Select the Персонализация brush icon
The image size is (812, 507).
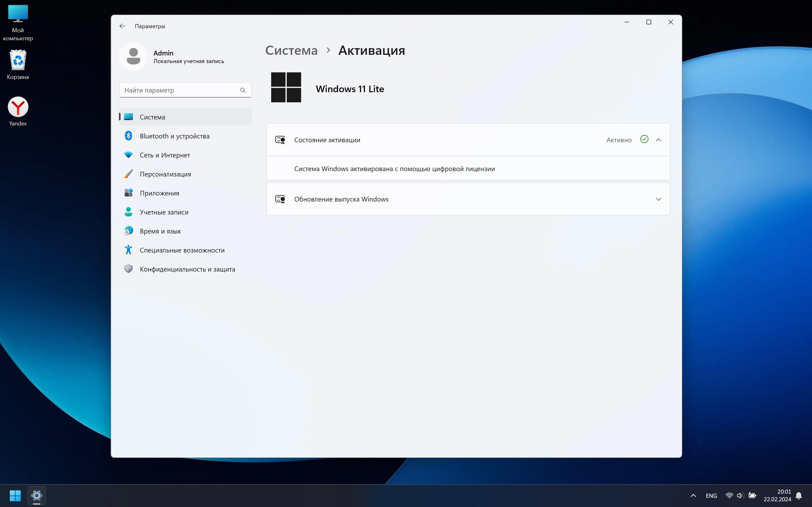pos(128,174)
